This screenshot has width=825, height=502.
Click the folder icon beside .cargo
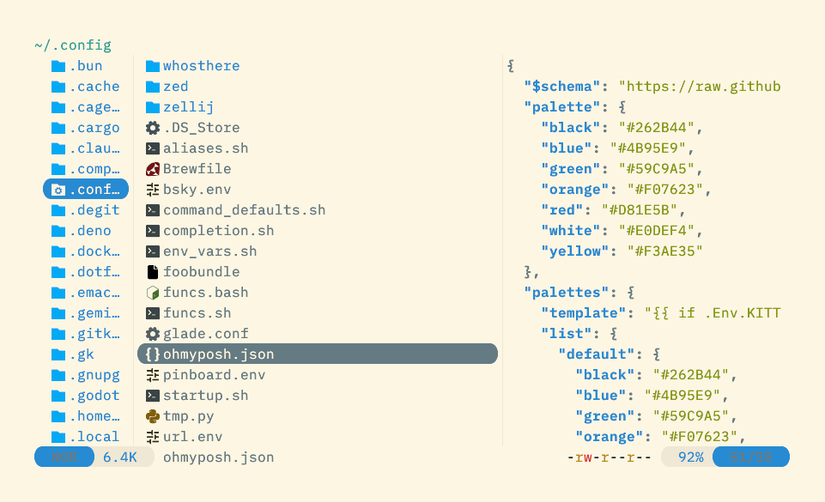[58, 128]
